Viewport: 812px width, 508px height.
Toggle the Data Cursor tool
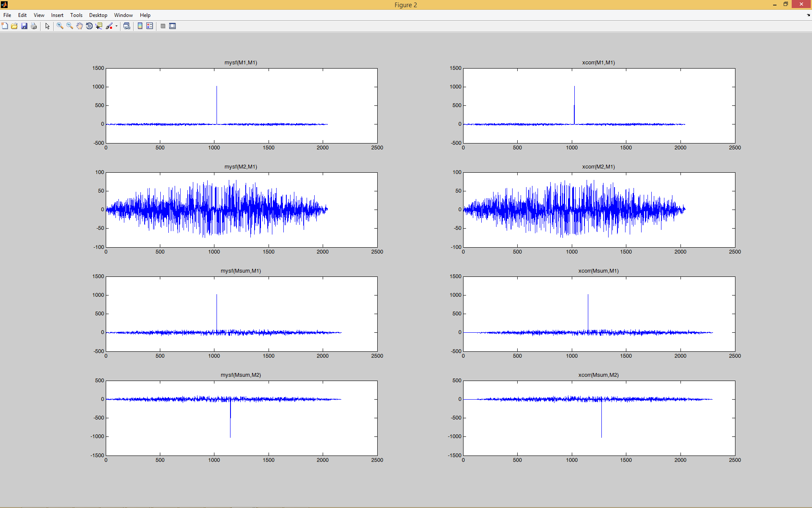tap(99, 26)
